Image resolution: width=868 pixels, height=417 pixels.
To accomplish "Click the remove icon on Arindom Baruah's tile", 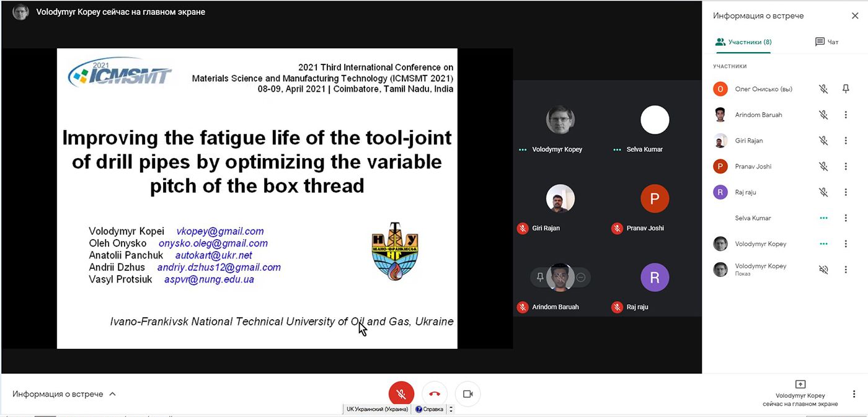I will (x=581, y=278).
